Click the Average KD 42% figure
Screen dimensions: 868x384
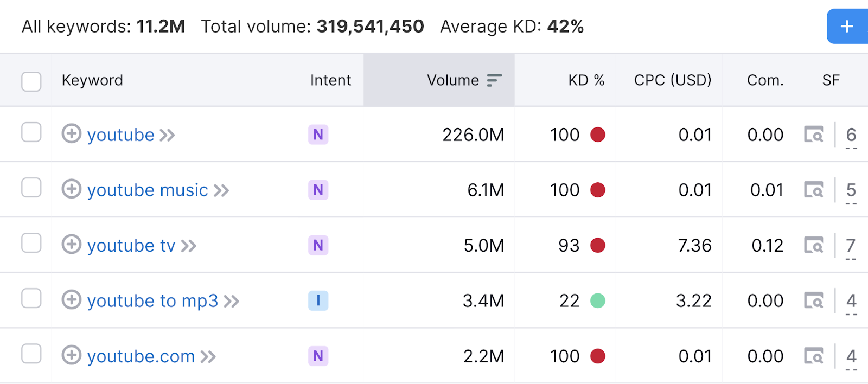click(x=565, y=26)
